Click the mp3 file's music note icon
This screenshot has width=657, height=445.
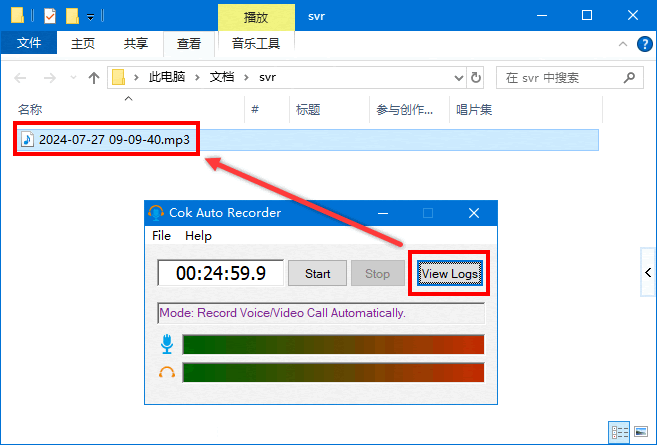(x=27, y=139)
